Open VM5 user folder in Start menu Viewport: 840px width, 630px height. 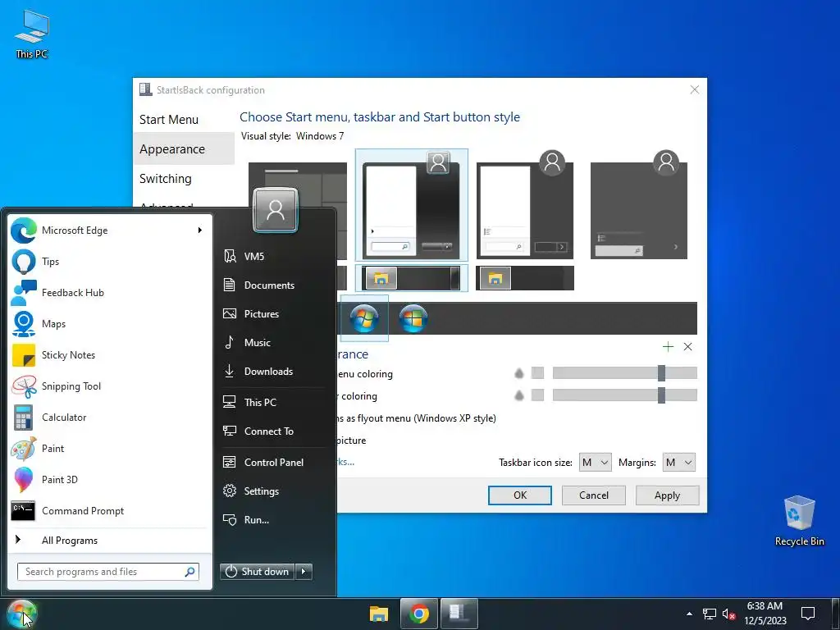(274, 257)
